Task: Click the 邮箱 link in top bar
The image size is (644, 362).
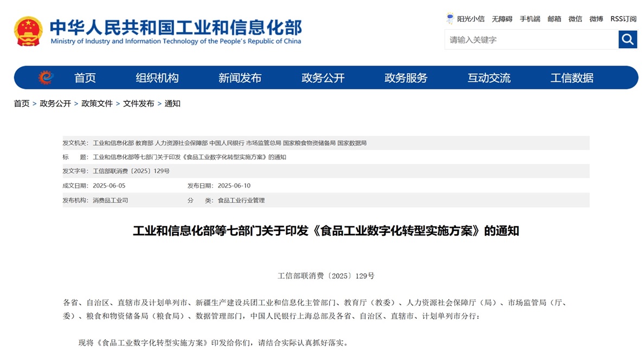Action: pos(554,19)
